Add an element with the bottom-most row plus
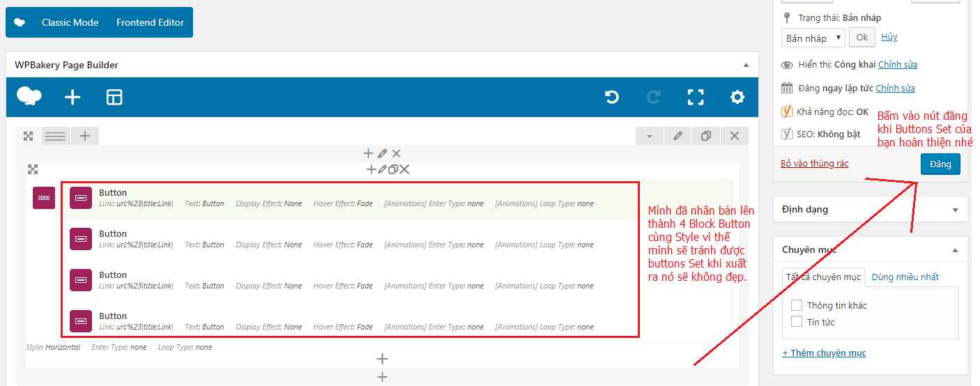Screen dimensions: 980x386 point(382,377)
